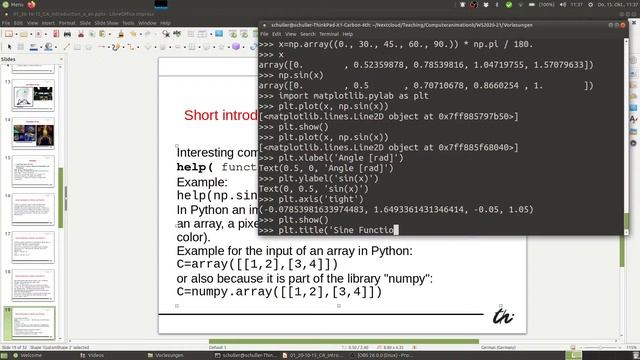Click the green Nextcloud sync checkmark icon

[x=509, y=4]
